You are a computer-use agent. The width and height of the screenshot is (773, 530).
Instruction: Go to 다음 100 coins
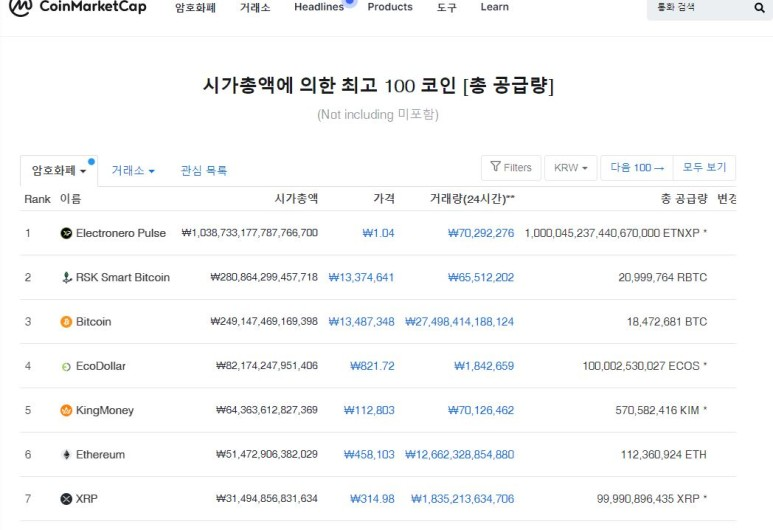click(637, 168)
